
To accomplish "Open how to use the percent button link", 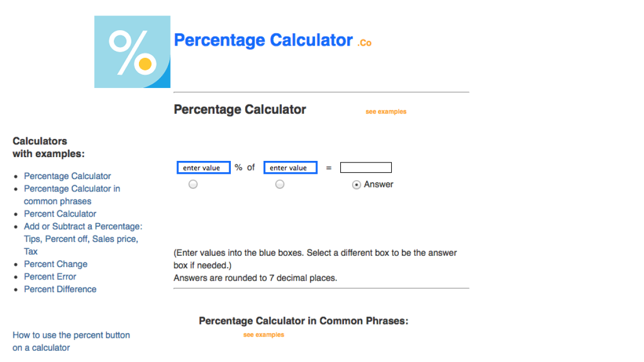I will pos(71,335).
